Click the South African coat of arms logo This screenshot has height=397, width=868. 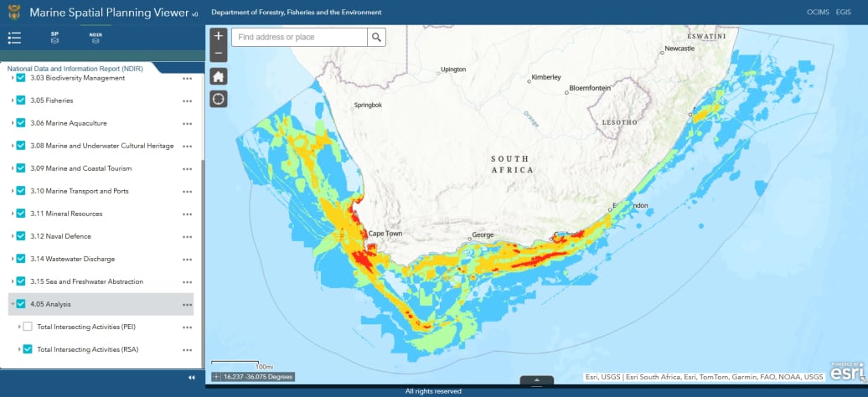pos(14,13)
